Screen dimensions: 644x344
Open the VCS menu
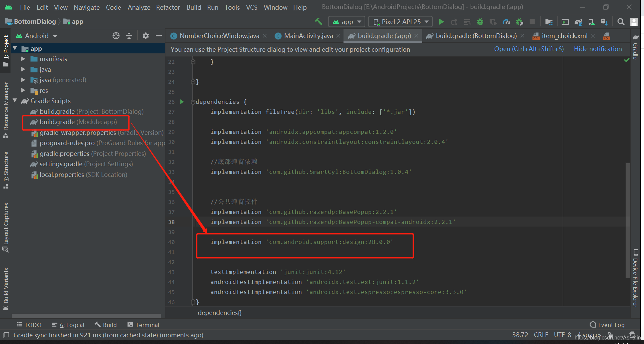(251, 7)
